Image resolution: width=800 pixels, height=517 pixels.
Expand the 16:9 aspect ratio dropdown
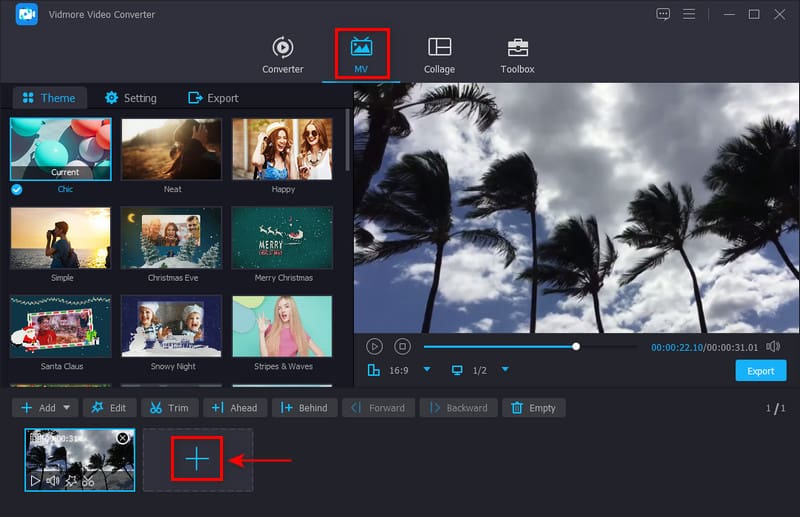coord(427,369)
